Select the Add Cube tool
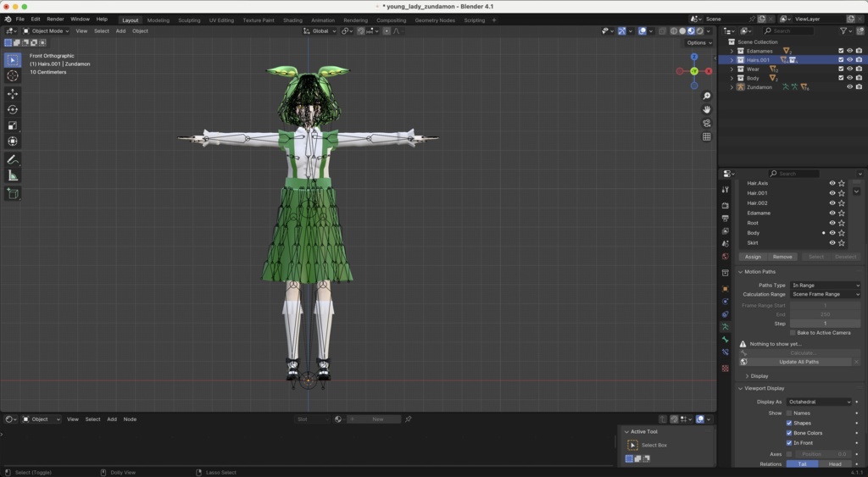This screenshot has width=868, height=477. tap(12, 194)
